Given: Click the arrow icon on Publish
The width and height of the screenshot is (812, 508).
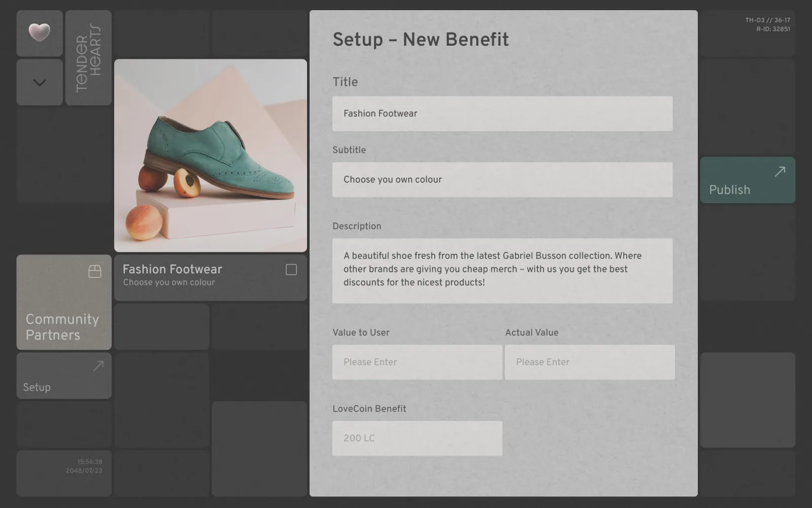Looking at the screenshot, I should click(x=780, y=172).
